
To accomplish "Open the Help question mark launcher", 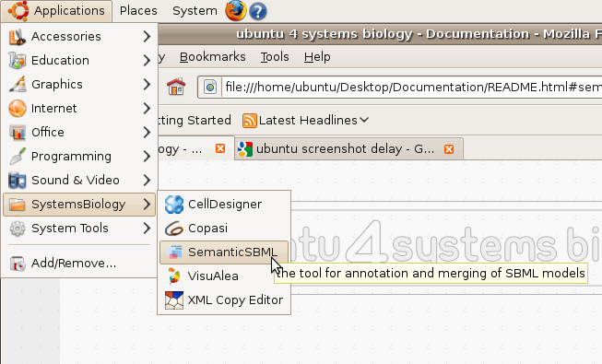I will [x=258, y=11].
